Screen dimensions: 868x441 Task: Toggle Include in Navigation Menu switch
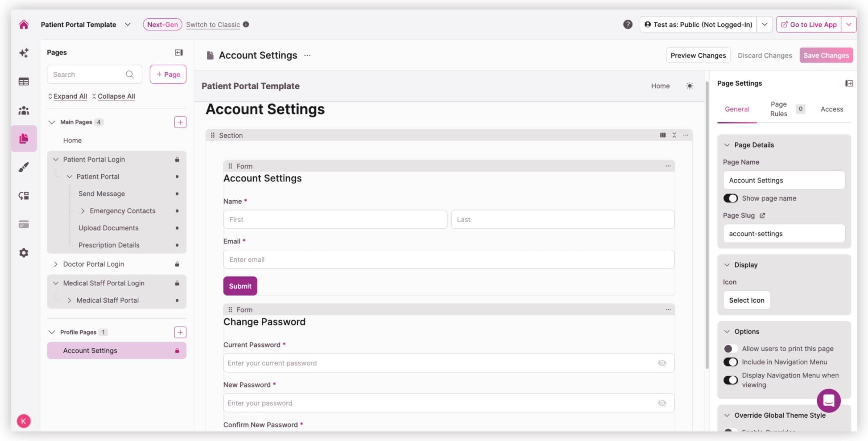pyautogui.click(x=730, y=362)
